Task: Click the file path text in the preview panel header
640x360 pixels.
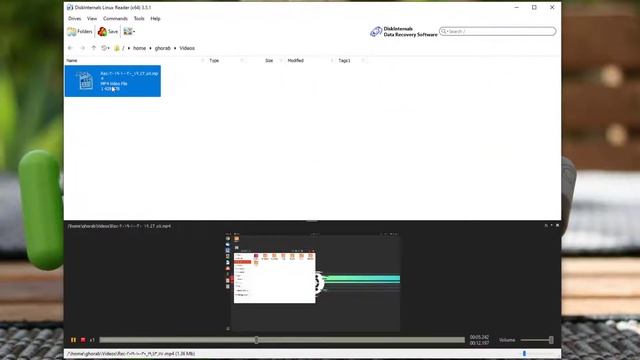Action: point(119,226)
